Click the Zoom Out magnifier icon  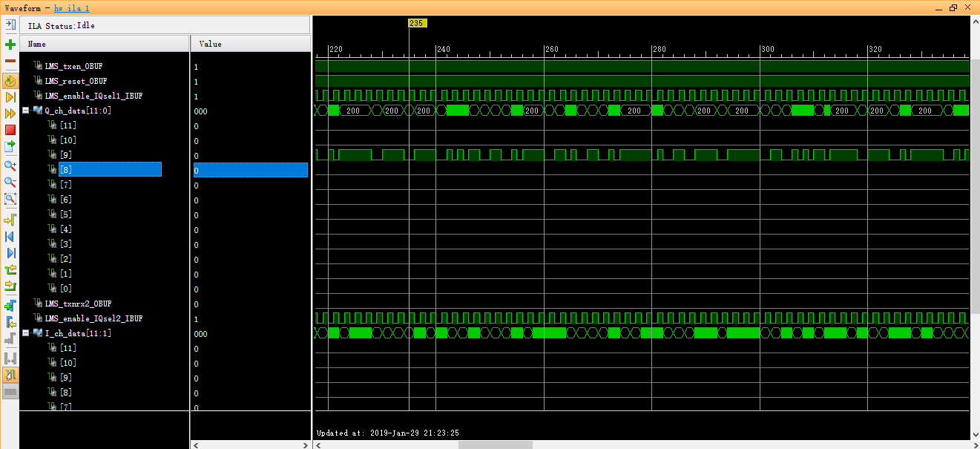click(10, 182)
